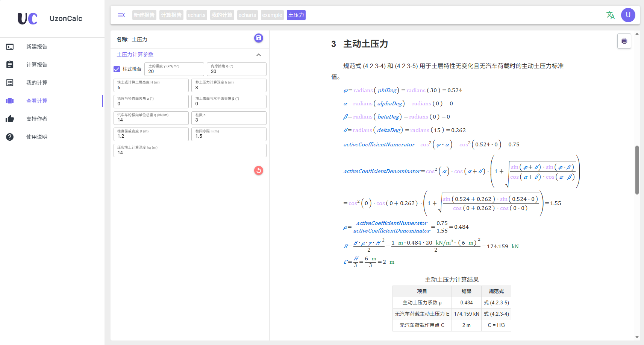Click the scroll-up arrow of the report pane
644x345 pixels.
point(637,34)
